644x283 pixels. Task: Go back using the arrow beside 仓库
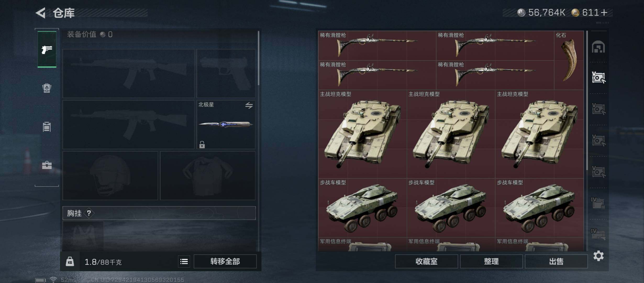tap(41, 13)
